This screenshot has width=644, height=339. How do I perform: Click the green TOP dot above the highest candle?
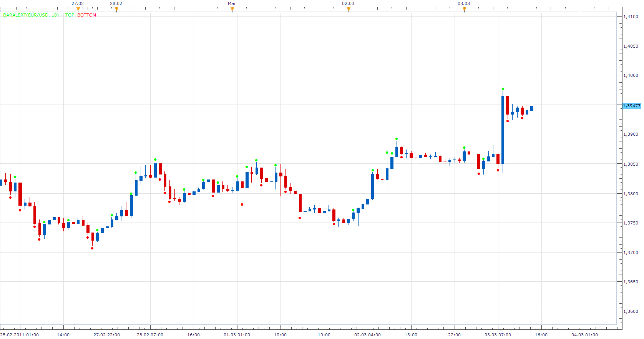(x=503, y=89)
